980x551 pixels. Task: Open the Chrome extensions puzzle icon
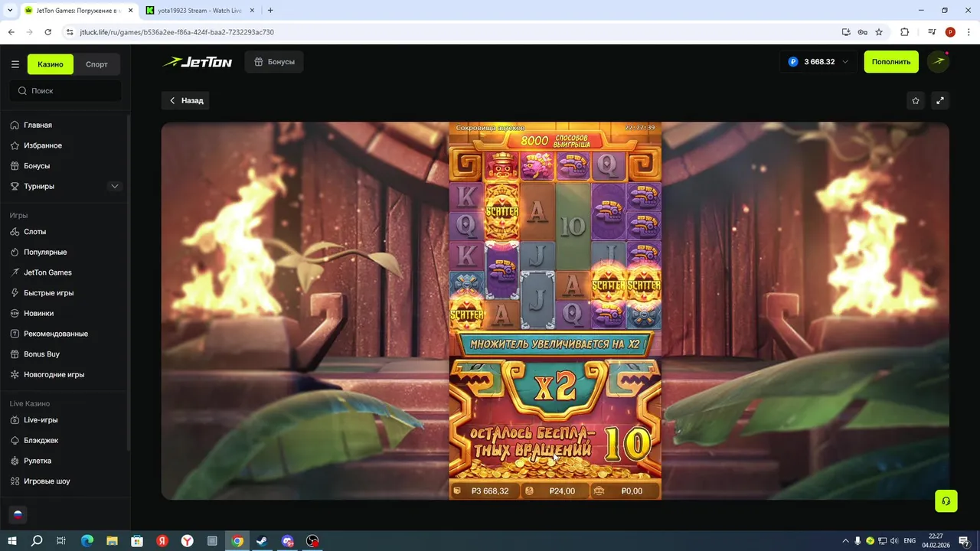click(x=904, y=32)
